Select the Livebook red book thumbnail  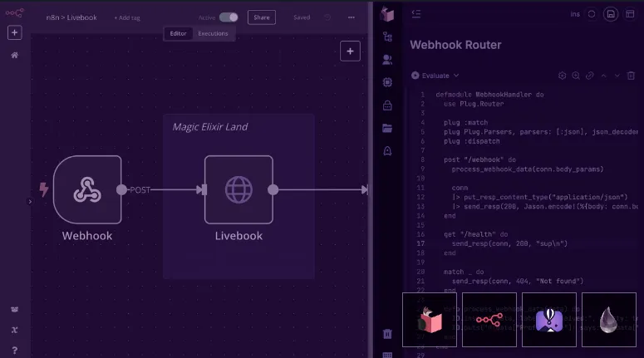[x=430, y=320]
